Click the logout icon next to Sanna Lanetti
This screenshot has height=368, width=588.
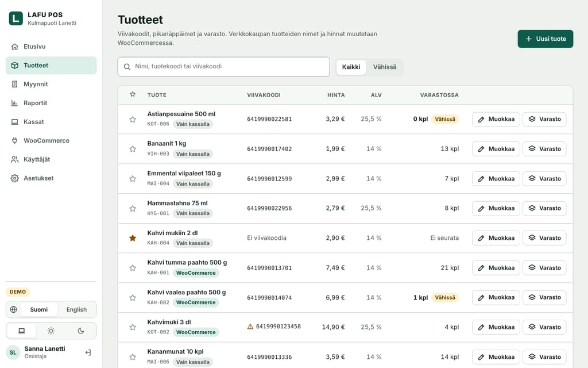tap(88, 352)
